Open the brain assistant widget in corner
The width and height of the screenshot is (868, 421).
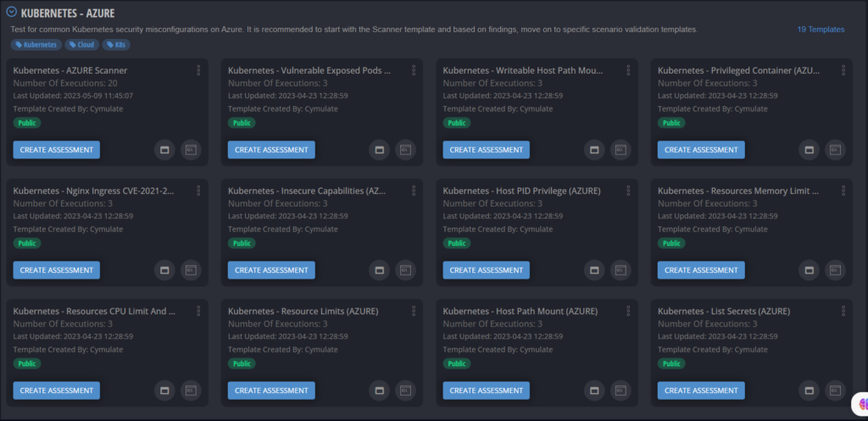(x=860, y=405)
